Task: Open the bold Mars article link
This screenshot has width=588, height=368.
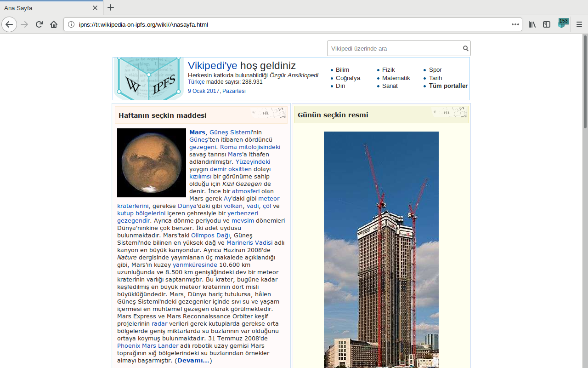Action: pos(197,132)
